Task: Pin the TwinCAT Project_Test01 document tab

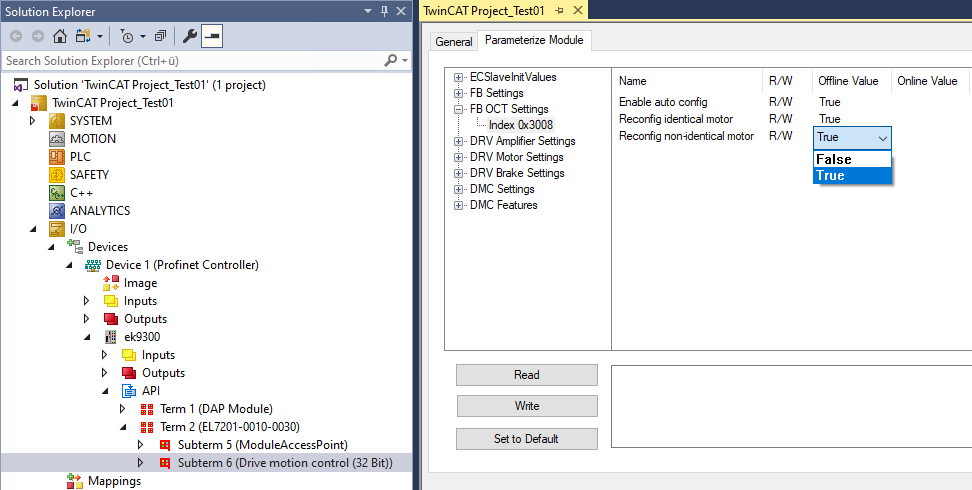Action: click(x=559, y=11)
